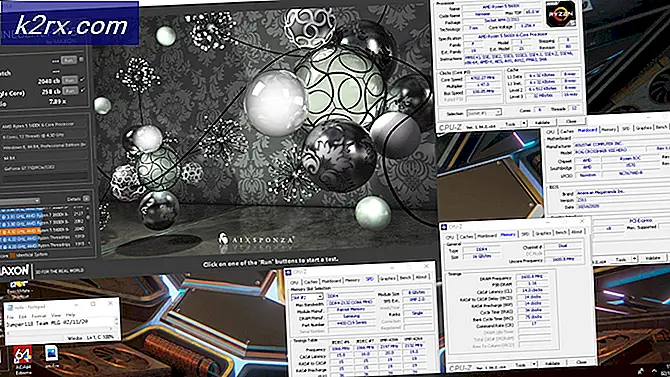Click Tools button in CPU-Z Memory window
The image size is (670, 377).
(x=520, y=365)
